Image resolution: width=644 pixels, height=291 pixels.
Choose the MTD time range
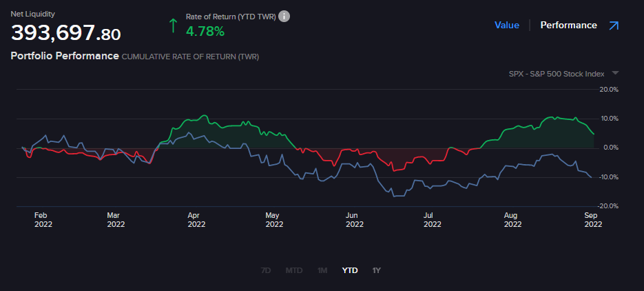coord(294,270)
